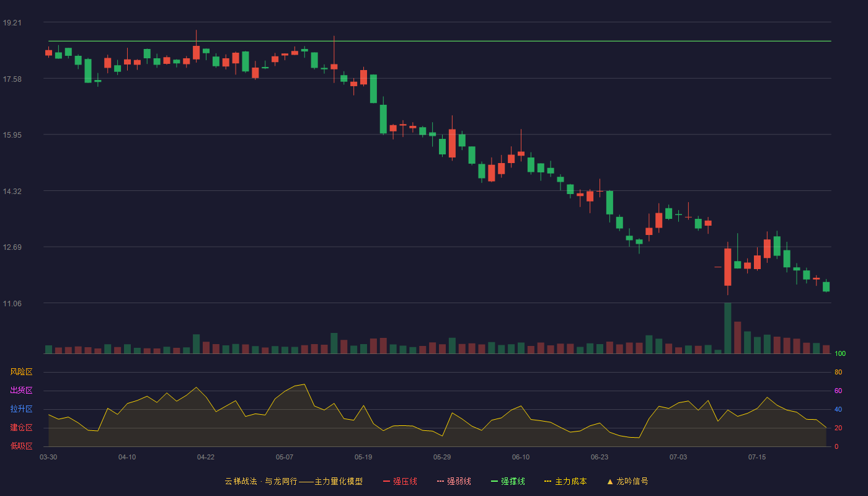Click the 06-23 date label
This screenshot has height=496, width=868.
[x=600, y=457]
